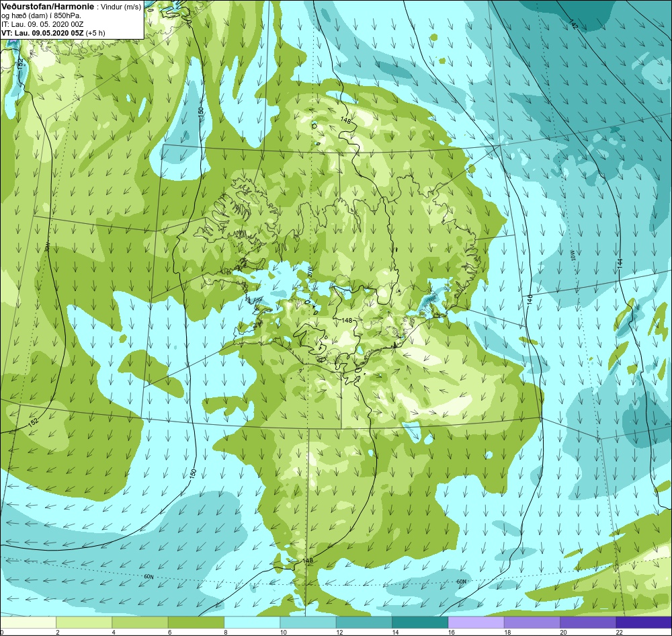Screen dimensions: 672x636
Task: Click the 148 contour label over central Iceland
Action: point(347,320)
